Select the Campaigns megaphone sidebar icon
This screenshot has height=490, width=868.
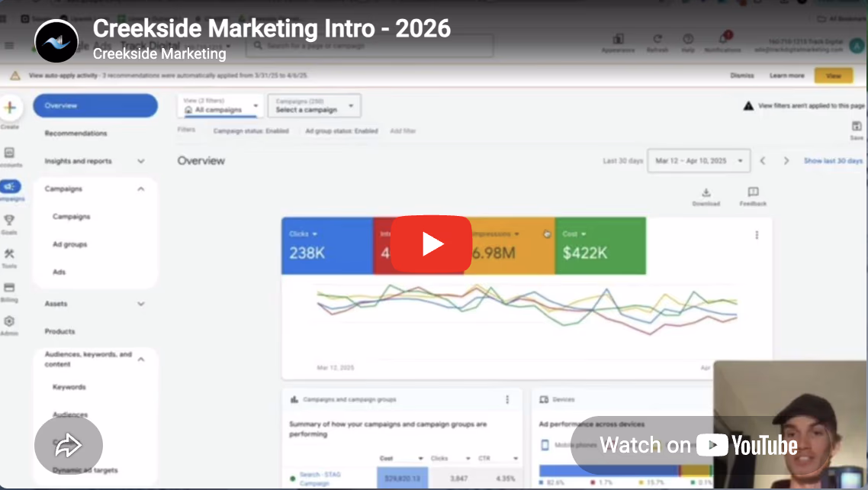pos(11,186)
